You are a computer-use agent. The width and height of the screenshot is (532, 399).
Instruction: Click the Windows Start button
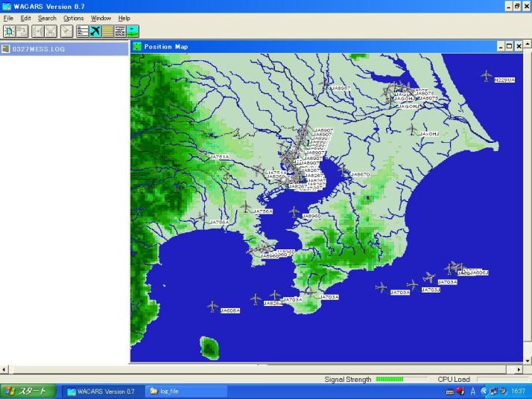(28, 391)
